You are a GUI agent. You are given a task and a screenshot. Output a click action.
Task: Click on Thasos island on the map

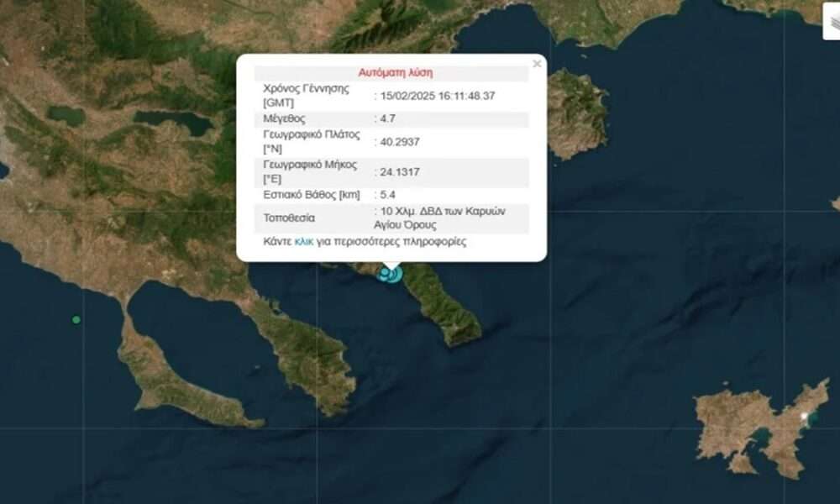576,113
